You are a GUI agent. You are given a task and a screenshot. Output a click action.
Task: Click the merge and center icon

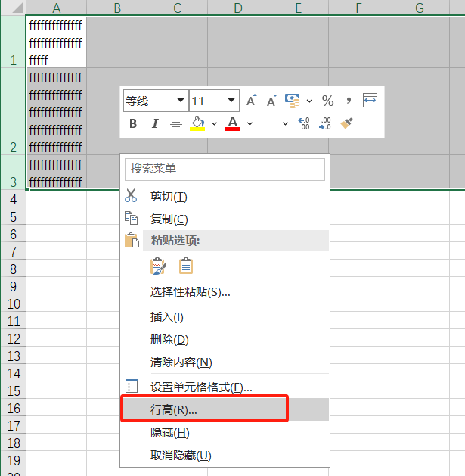click(370, 101)
